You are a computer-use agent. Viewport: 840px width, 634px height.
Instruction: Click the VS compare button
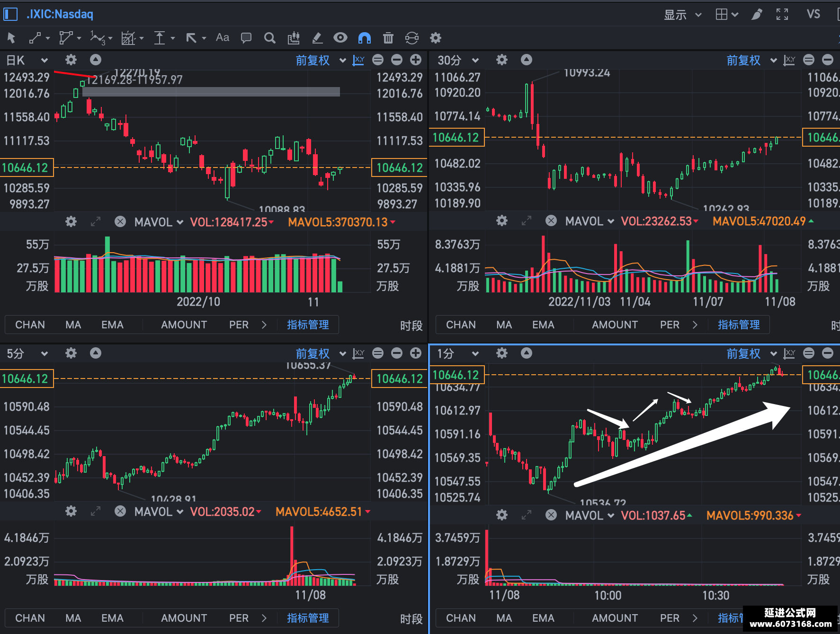click(813, 14)
